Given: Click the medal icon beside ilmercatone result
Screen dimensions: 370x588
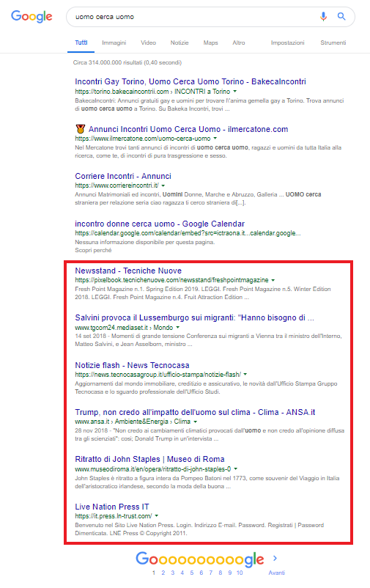Looking at the screenshot, I should coord(80,129).
